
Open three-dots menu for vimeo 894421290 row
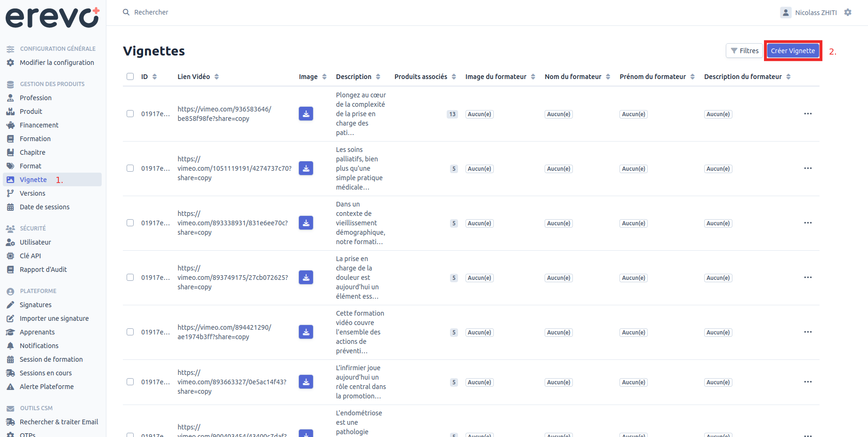tap(808, 332)
